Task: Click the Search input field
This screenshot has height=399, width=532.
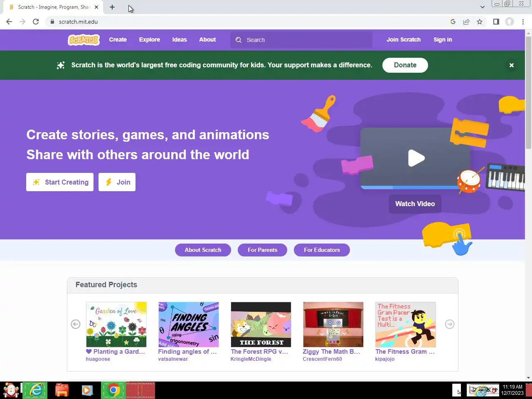Action: [301, 40]
